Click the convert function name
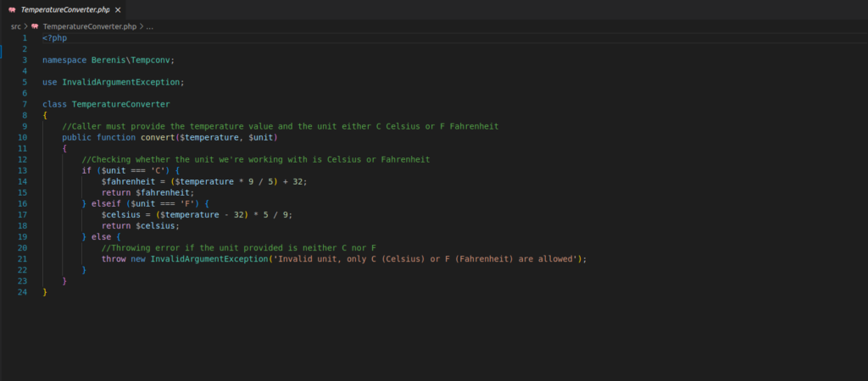Viewport: 868px width, 381px height. 158,138
